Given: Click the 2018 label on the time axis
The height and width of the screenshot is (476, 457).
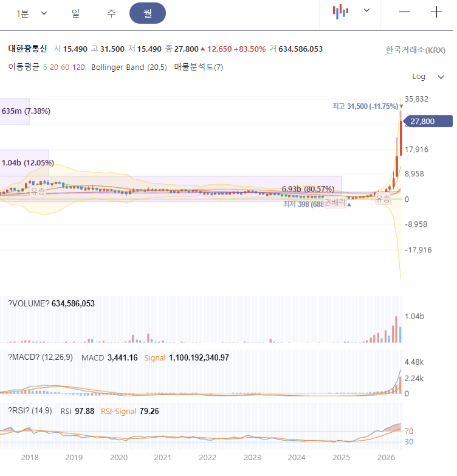Looking at the screenshot, I should click(30, 458).
